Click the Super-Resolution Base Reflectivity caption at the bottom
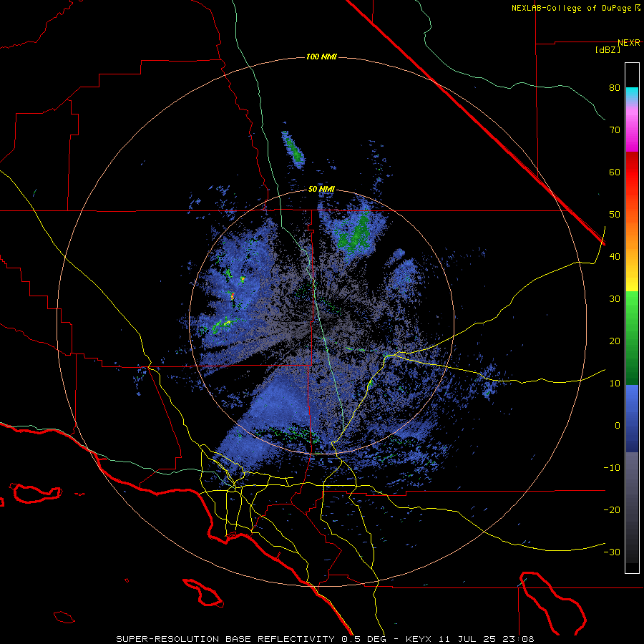This screenshot has height=644, width=644. [225, 639]
